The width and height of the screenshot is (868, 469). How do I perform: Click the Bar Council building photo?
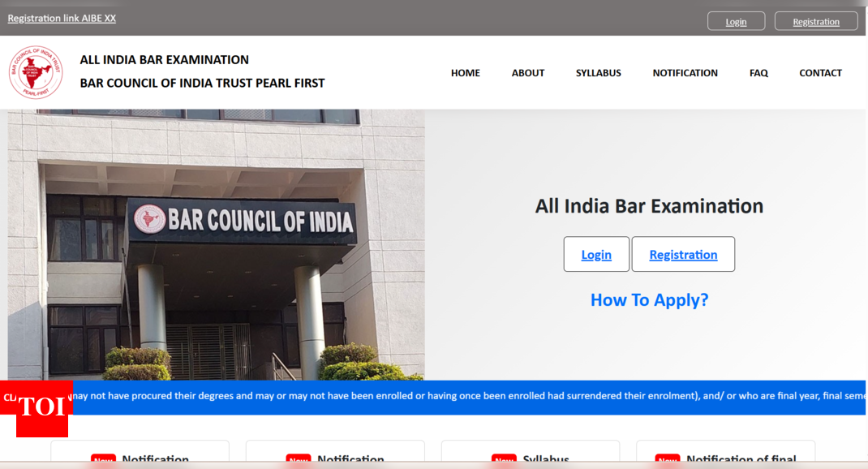[x=215, y=243]
